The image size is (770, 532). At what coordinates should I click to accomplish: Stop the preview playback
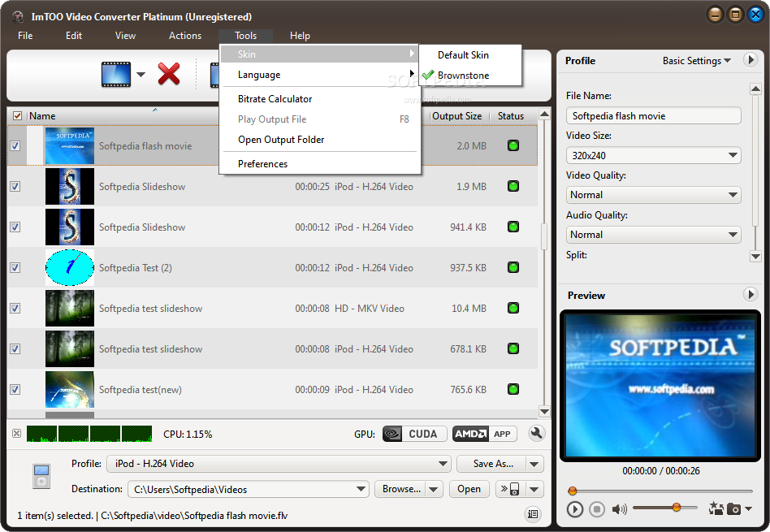pos(597,509)
